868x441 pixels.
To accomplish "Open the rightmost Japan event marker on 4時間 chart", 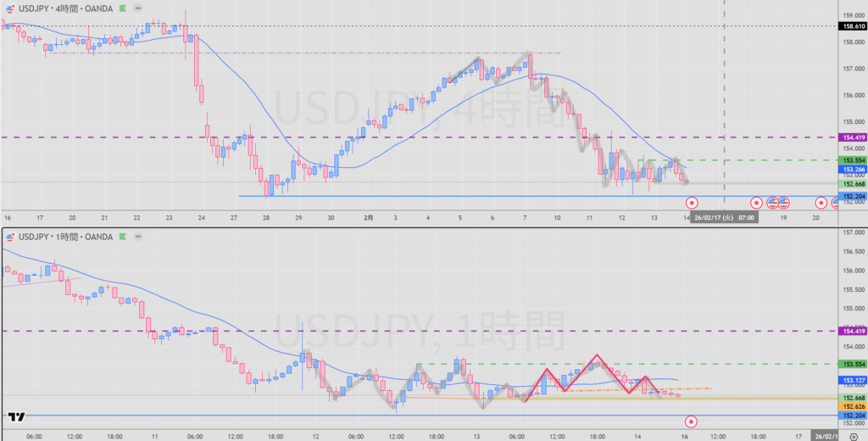I will (x=821, y=203).
